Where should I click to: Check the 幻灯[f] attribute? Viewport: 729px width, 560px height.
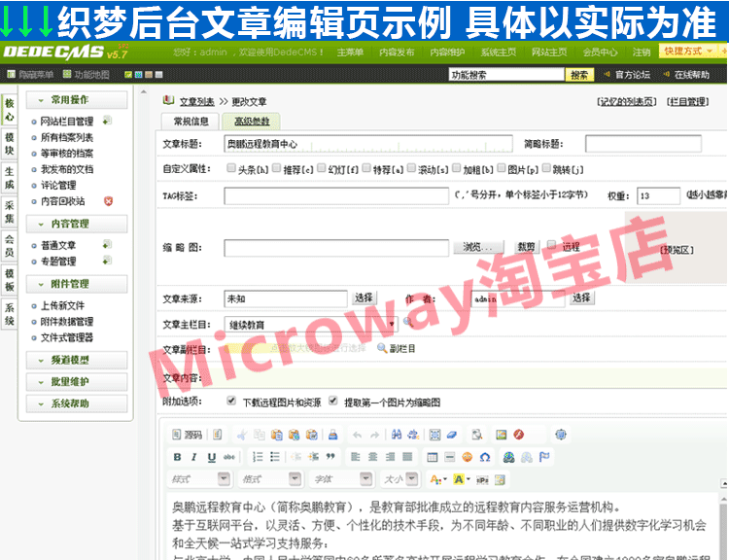(322, 168)
